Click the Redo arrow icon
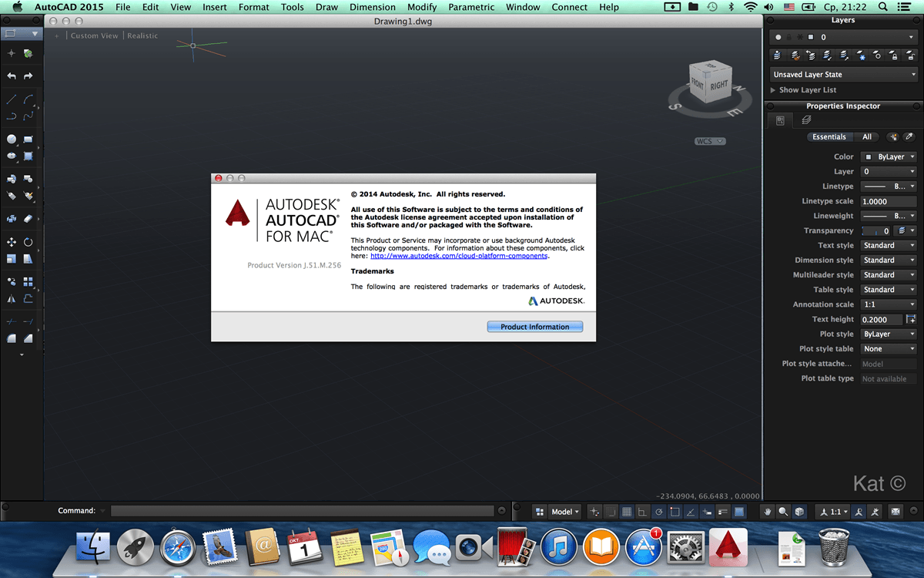 click(x=28, y=76)
